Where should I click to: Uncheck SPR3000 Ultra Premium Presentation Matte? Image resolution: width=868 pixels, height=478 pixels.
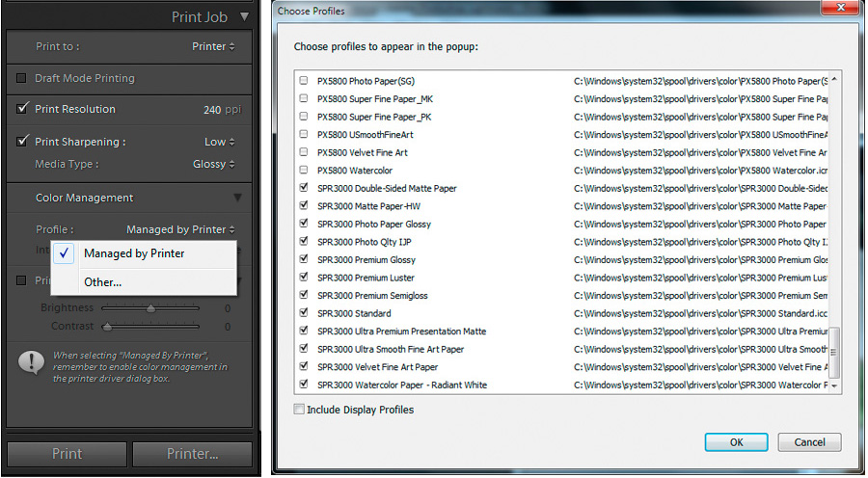pos(304,331)
